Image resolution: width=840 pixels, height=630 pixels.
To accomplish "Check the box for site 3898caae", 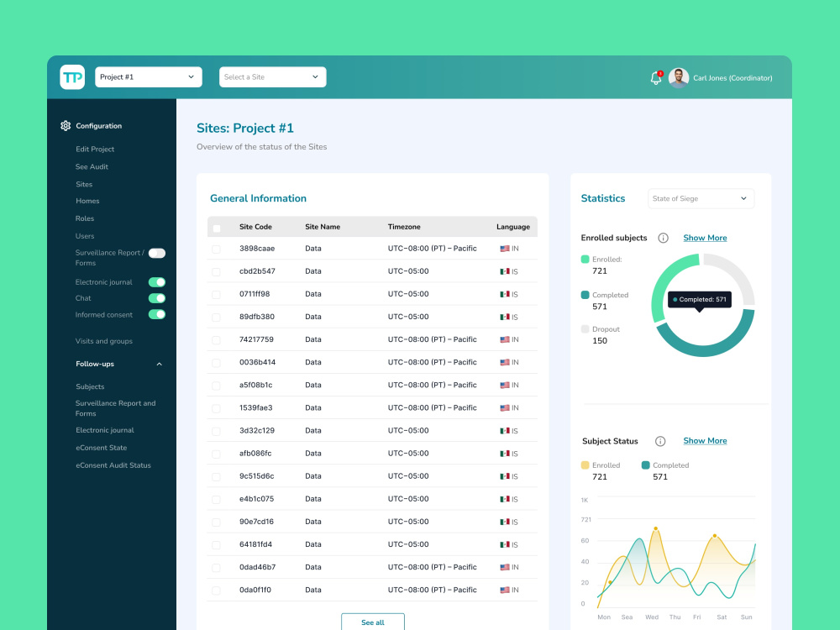I will [x=216, y=249].
